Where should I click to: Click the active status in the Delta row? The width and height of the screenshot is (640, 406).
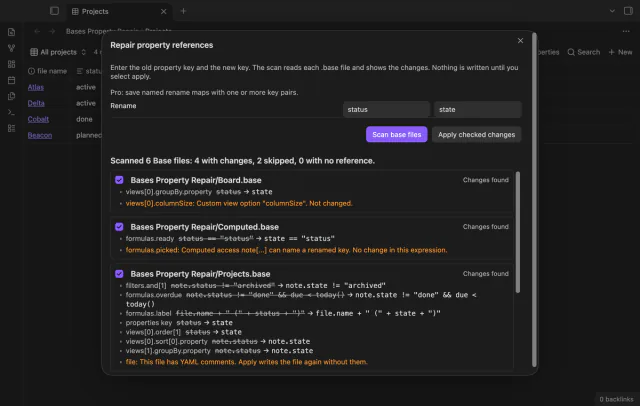tap(86, 103)
